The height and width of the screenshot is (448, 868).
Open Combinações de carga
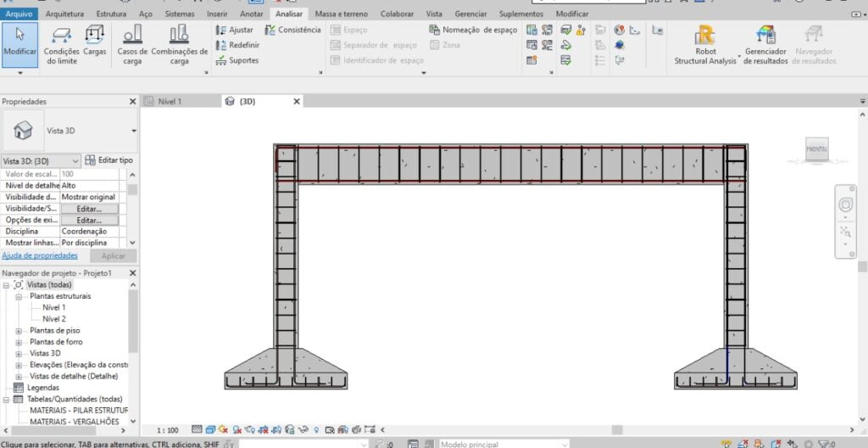(x=180, y=44)
